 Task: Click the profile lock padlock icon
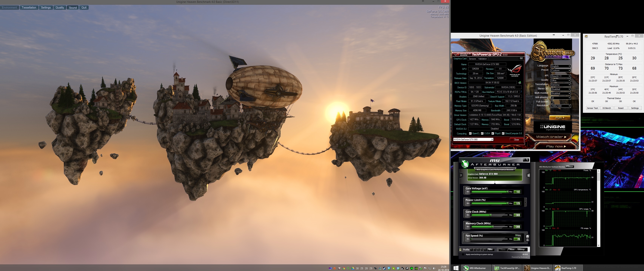tap(461, 249)
